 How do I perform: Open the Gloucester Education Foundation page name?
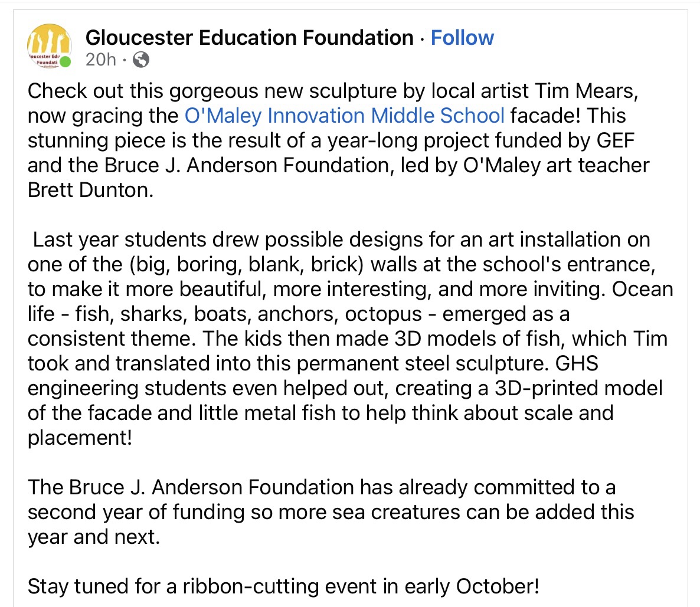pyautogui.click(x=249, y=38)
